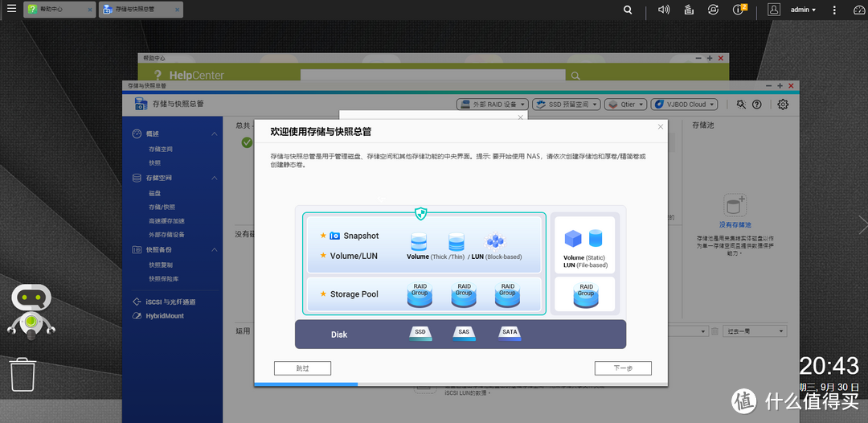
Task: Click the iSCSI arrow icon in sidebar
Action: tap(137, 302)
